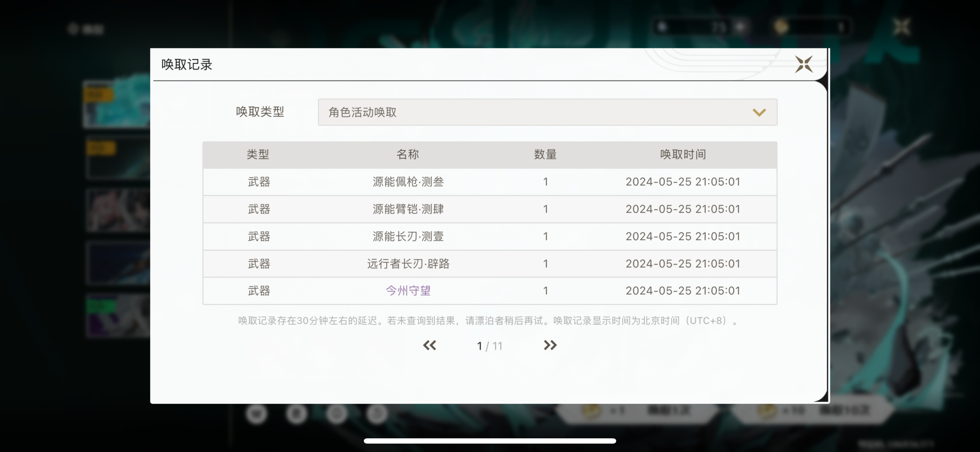Click fourth blurred round icon below dialog
This screenshot has width=980, height=452.
(x=377, y=413)
